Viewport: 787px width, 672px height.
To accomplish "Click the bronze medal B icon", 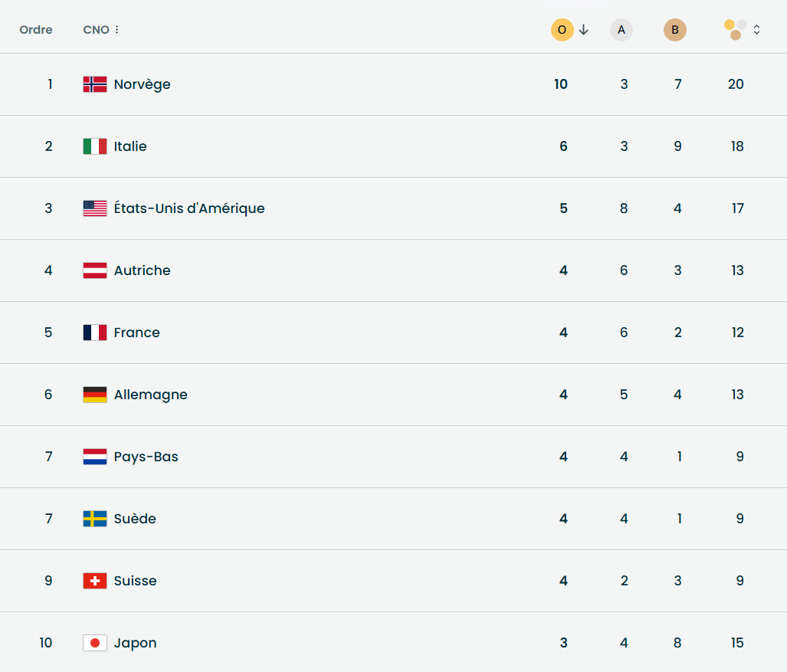I will (x=675, y=30).
